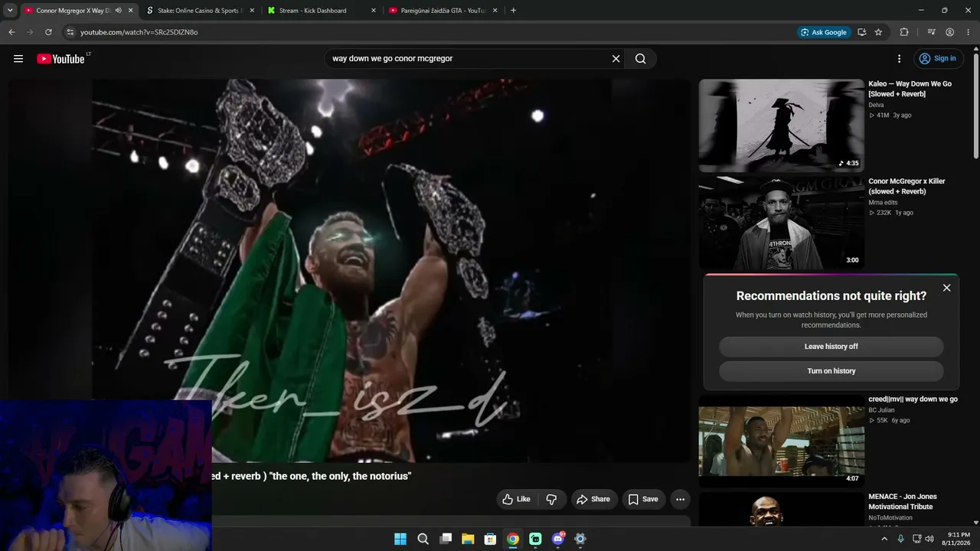Bookmark this page with the star

pos(878,32)
